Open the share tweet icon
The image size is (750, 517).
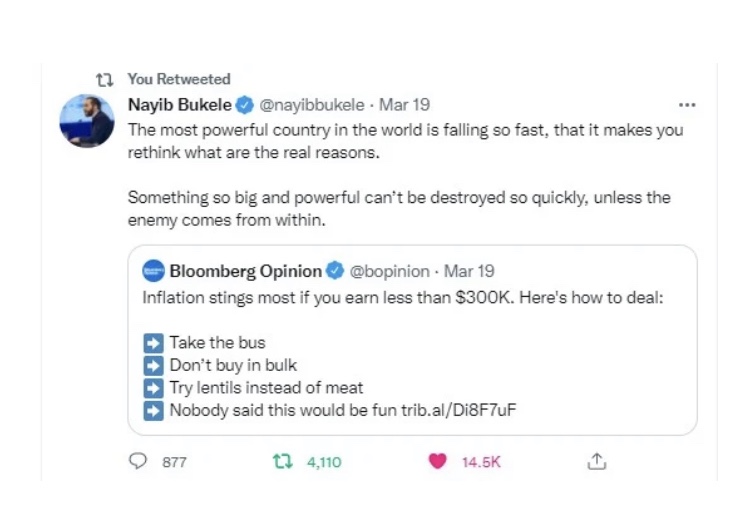597,462
